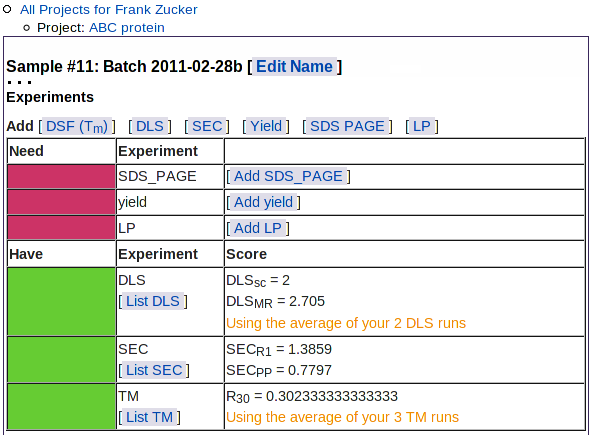Viewport: 591px width, 436px height.
Task: Add an LP experiment from top row
Action: 422,126
